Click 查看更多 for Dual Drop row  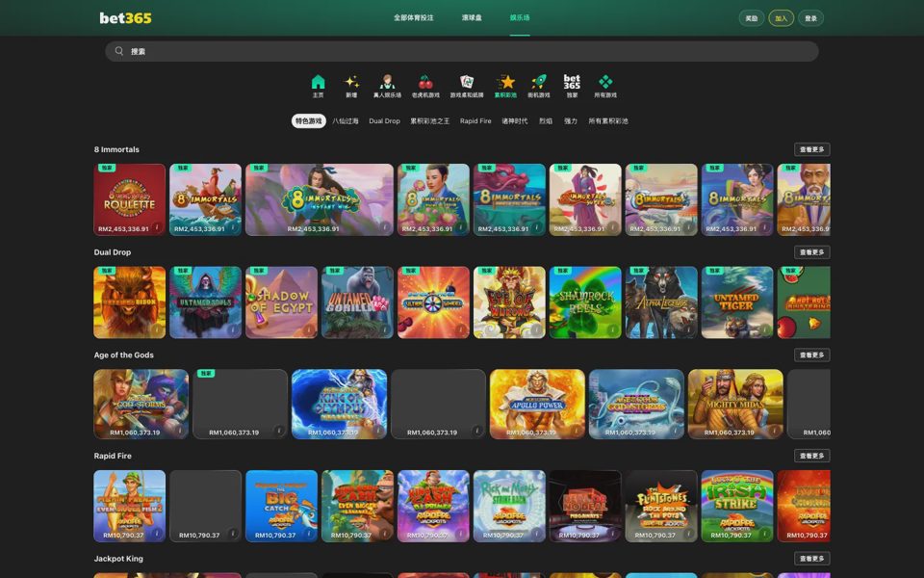[812, 251]
